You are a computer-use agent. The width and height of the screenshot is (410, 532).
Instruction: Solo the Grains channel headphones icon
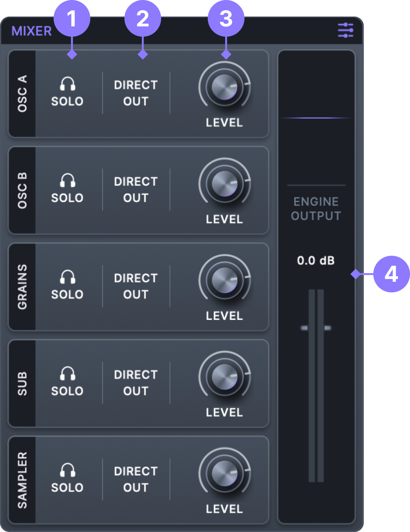click(x=68, y=277)
